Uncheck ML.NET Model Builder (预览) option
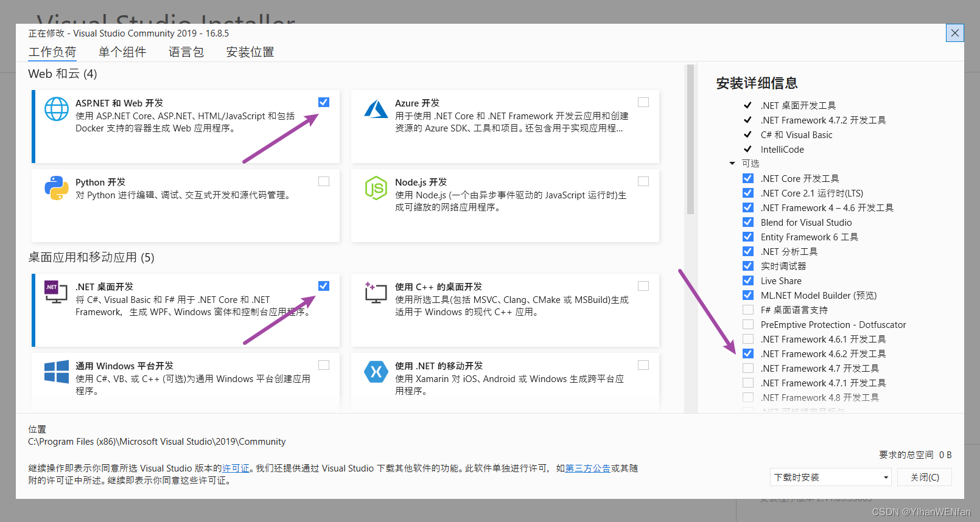980x522 pixels. coord(748,295)
